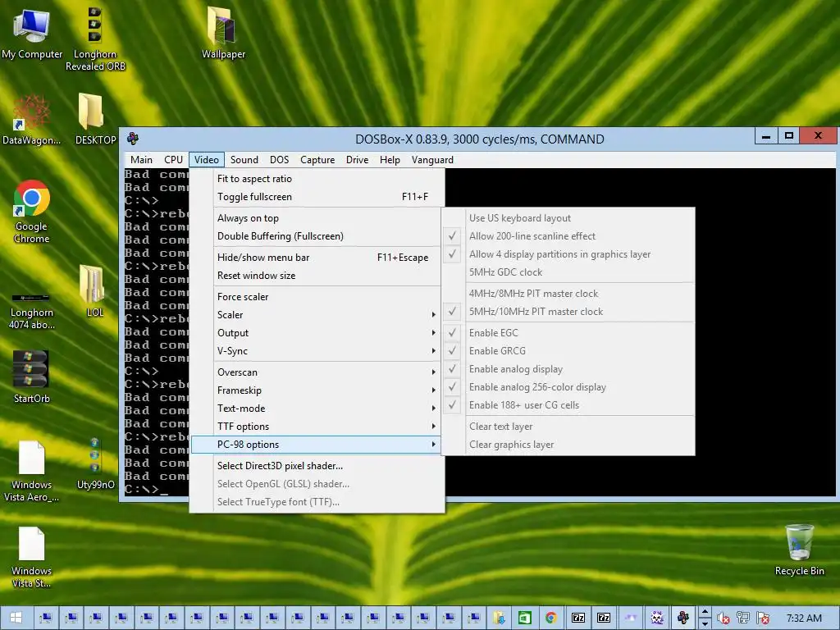Expand the V-Sync submenu

click(x=316, y=351)
